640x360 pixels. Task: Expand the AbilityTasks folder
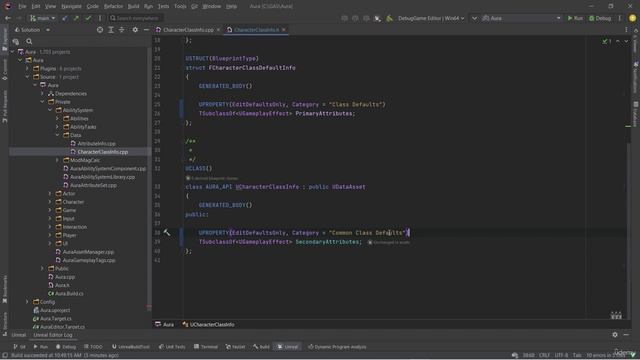(58, 127)
